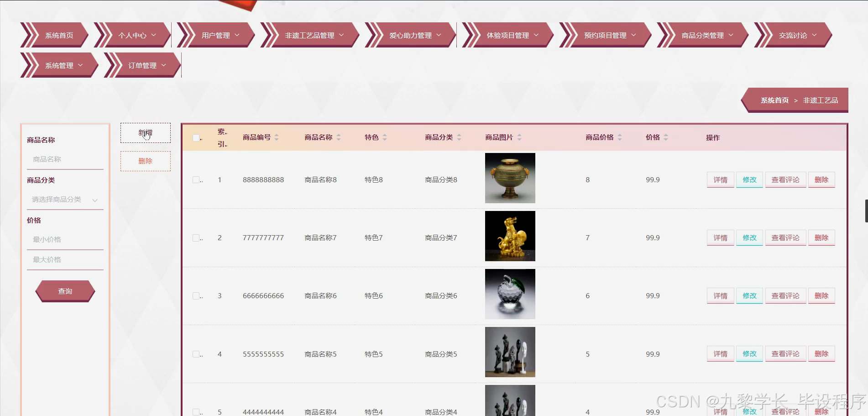The width and height of the screenshot is (868, 416).
Task: Click the 操作 column header
Action: 713,137
